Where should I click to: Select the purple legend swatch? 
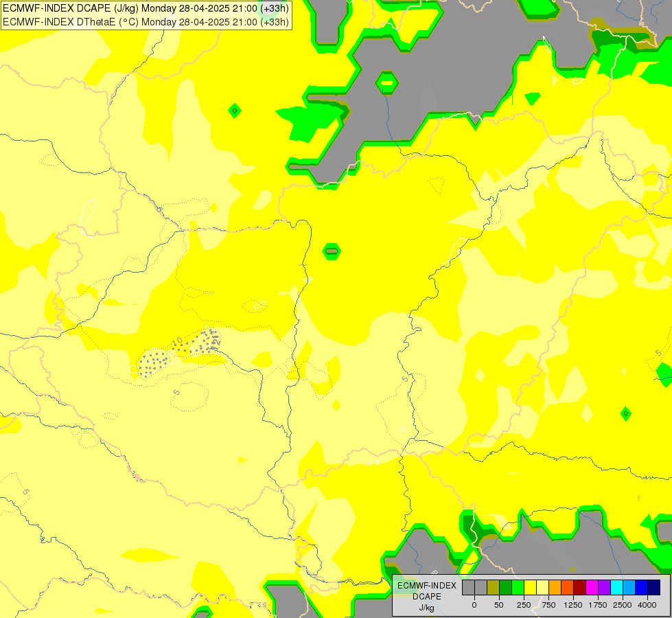coord(605,588)
